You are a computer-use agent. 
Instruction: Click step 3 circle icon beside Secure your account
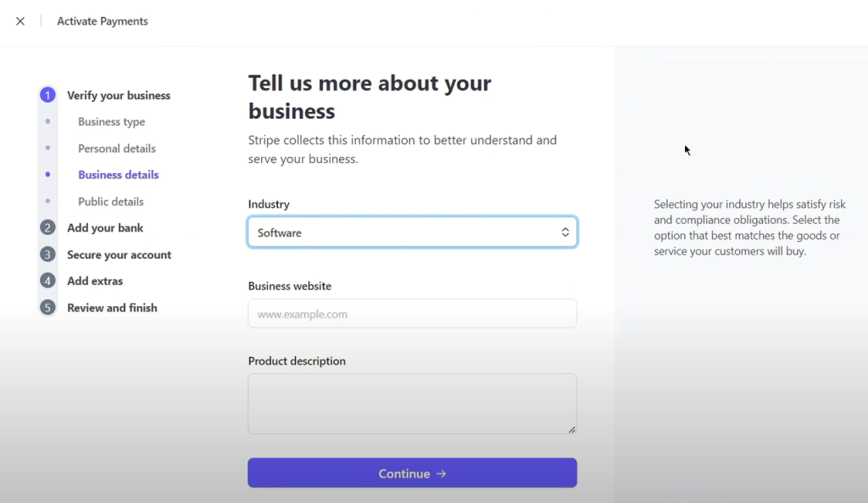tap(48, 254)
